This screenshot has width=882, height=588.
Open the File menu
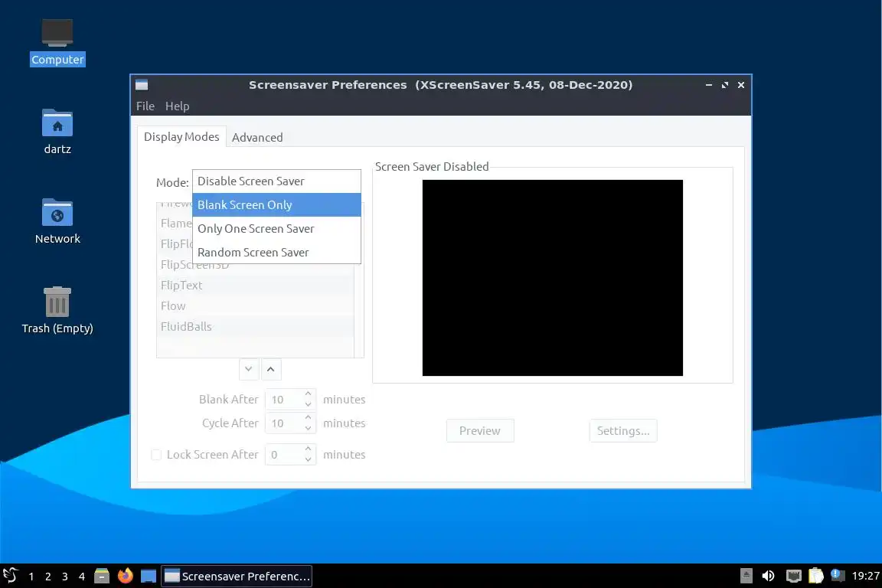point(145,106)
